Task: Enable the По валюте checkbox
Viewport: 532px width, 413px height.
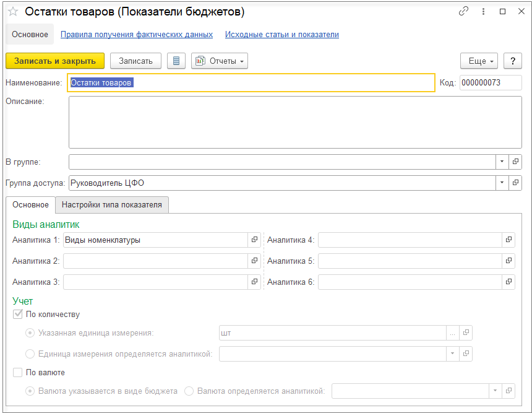Action: click(18, 373)
